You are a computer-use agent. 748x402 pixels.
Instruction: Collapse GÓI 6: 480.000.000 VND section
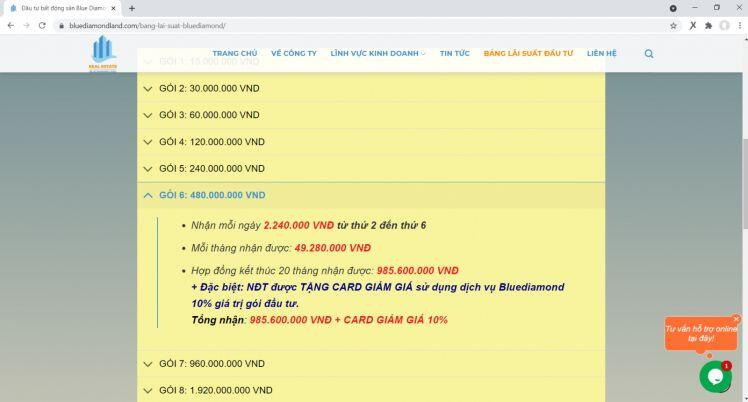[371, 195]
